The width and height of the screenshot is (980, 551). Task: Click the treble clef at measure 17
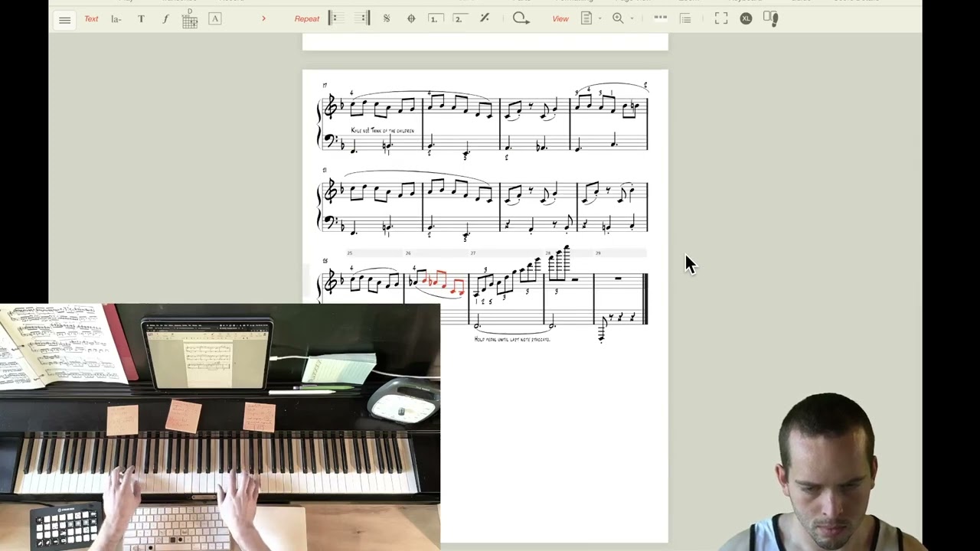(x=330, y=108)
